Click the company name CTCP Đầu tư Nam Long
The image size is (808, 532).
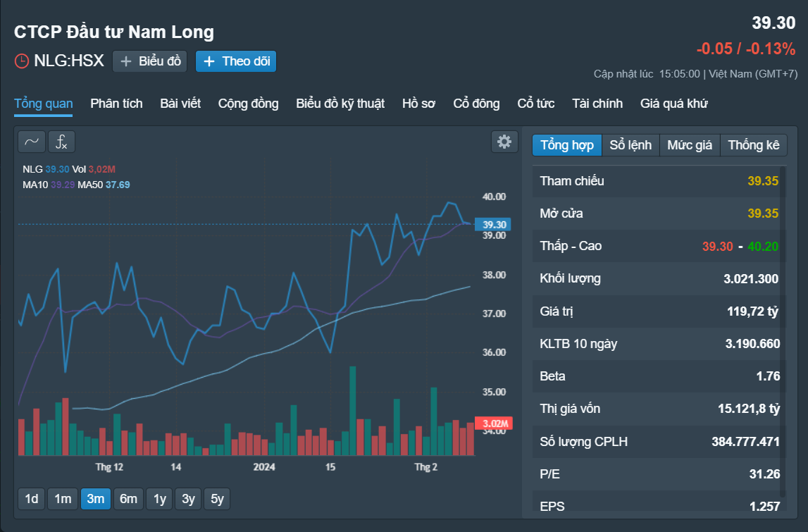pyautogui.click(x=114, y=32)
